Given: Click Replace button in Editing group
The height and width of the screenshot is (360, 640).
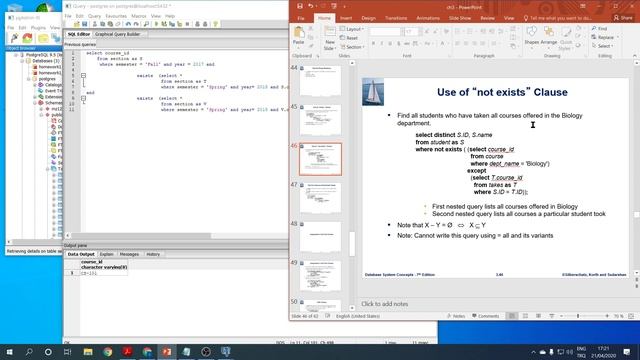Looking at the screenshot, I should 605,37.
